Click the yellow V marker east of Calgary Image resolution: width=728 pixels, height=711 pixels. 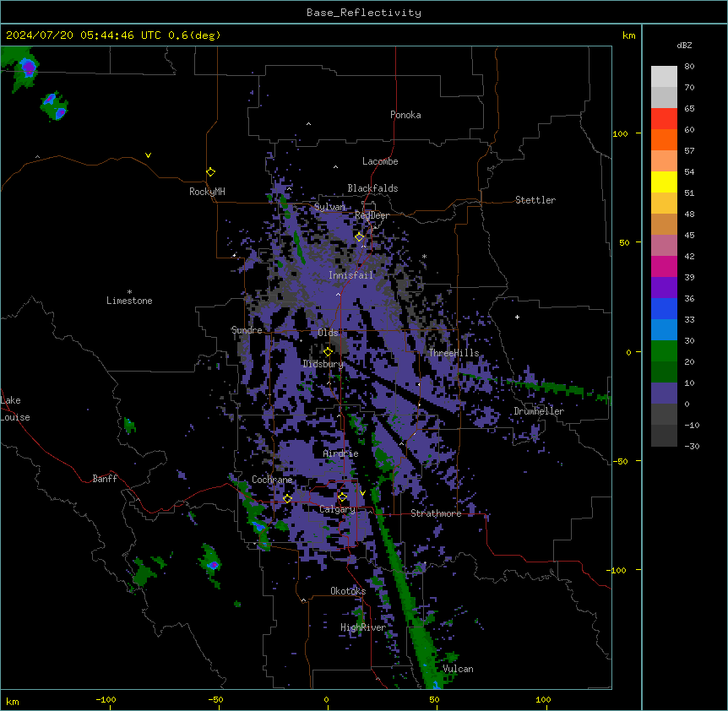362,493
